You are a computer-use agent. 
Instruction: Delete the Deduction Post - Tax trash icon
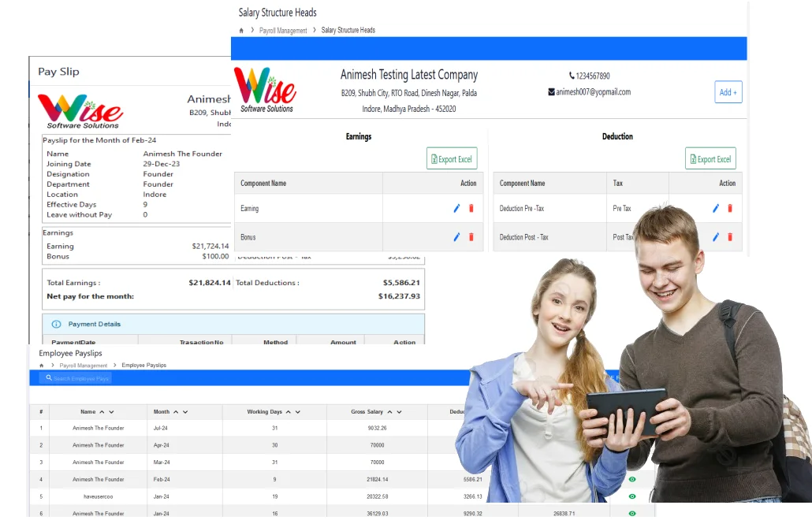730,237
